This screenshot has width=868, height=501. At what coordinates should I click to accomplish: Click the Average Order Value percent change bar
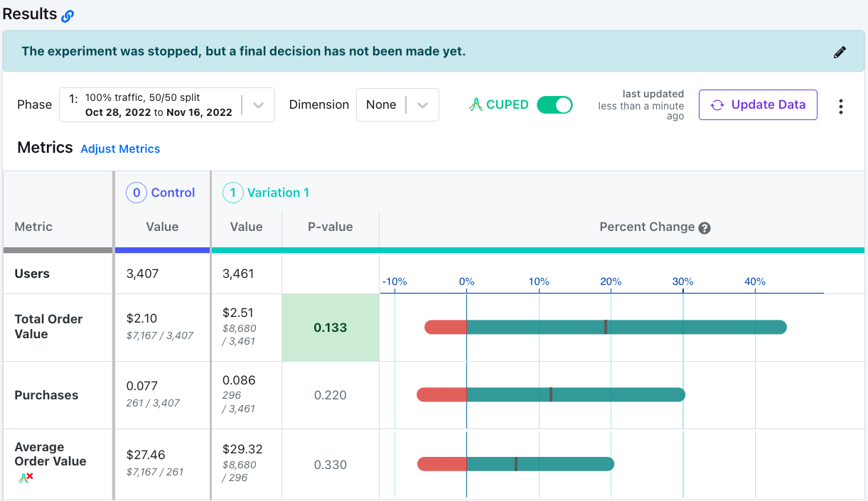515,464
